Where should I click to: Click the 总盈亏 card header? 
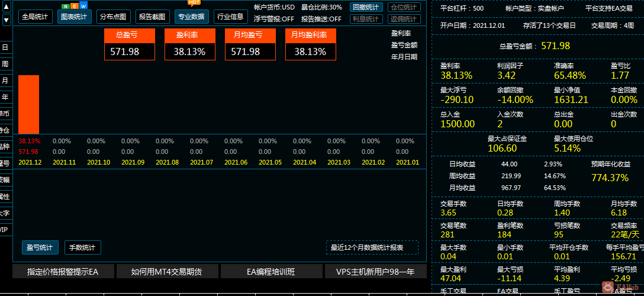pyautogui.click(x=130, y=36)
